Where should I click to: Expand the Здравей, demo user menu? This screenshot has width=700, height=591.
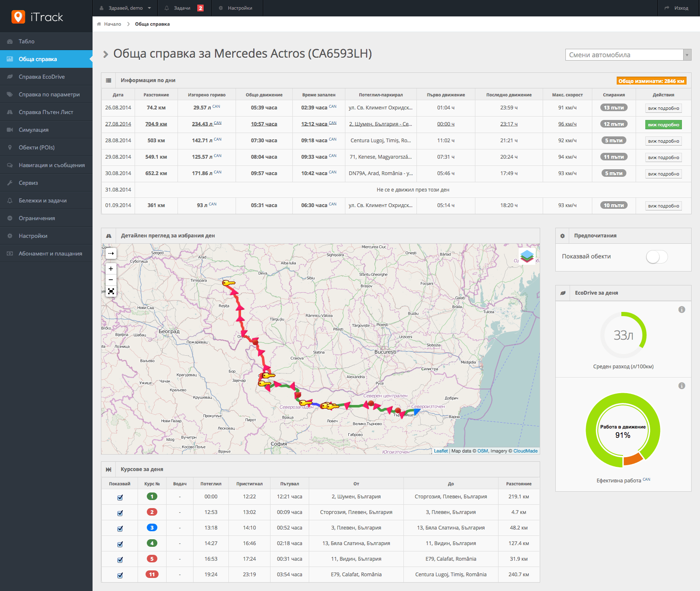click(x=125, y=8)
